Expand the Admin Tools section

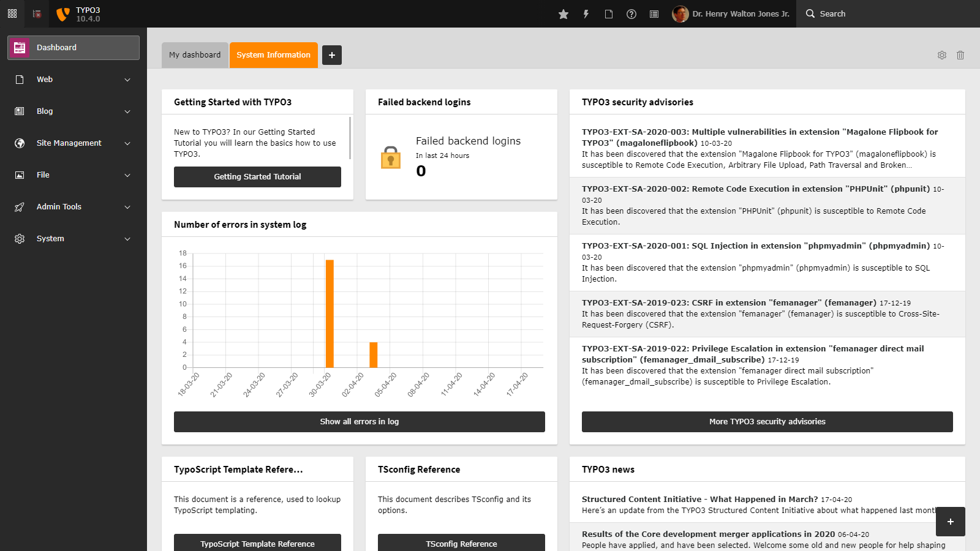coord(73,206)
